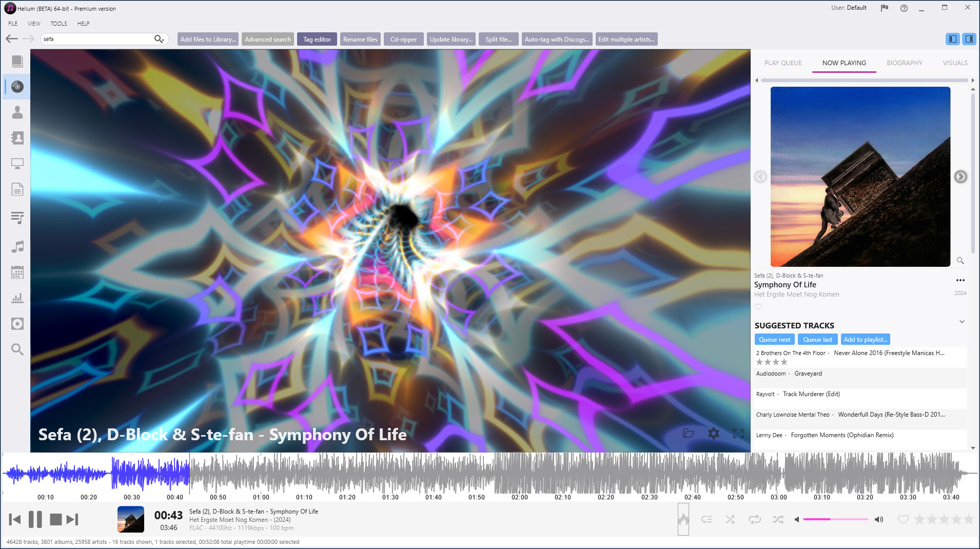This screenshot has width=980, height=549.
Task: Open the Tag editor
Action: coord(317,39)
